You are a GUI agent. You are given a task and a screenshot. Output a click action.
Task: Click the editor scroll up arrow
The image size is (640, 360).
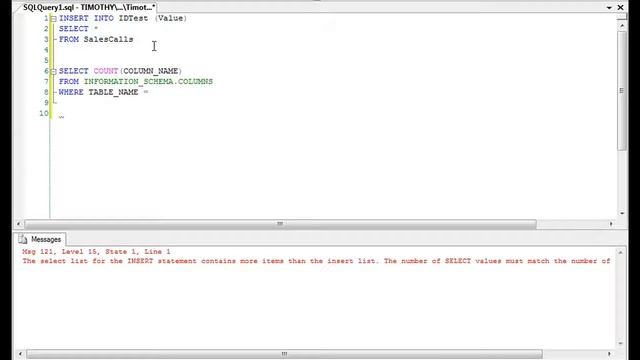tap(622, 26)
